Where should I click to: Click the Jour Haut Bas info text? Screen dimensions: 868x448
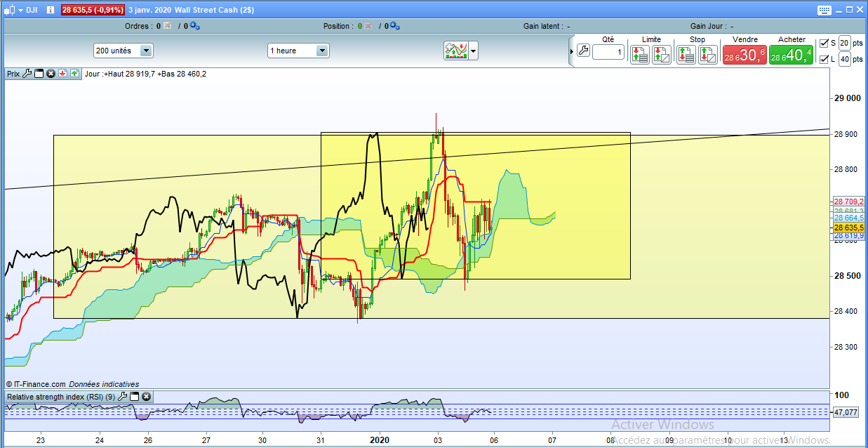145,74
